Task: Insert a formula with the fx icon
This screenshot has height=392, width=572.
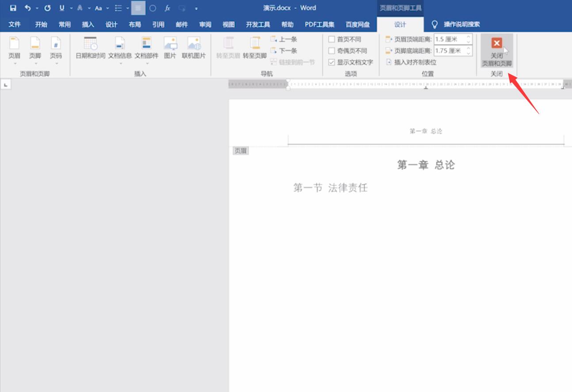Action: click(168, 8)
